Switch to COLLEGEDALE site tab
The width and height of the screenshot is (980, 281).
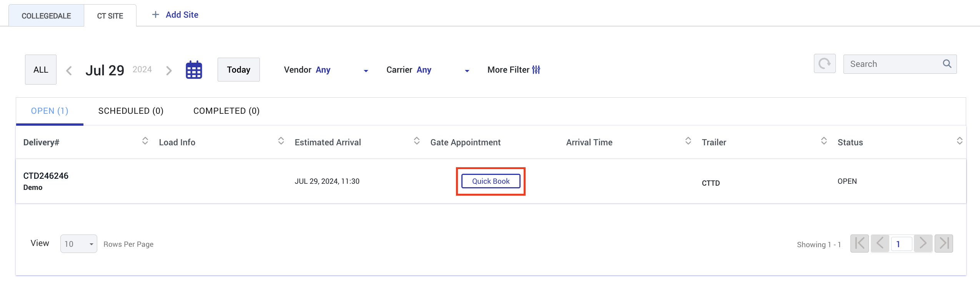[x=46, y=16]
